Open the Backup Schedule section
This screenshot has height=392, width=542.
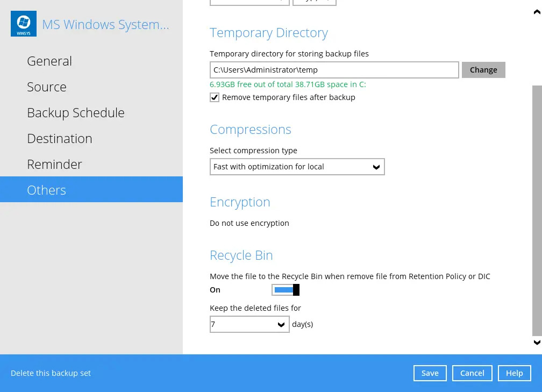click(x=76, y=113)
